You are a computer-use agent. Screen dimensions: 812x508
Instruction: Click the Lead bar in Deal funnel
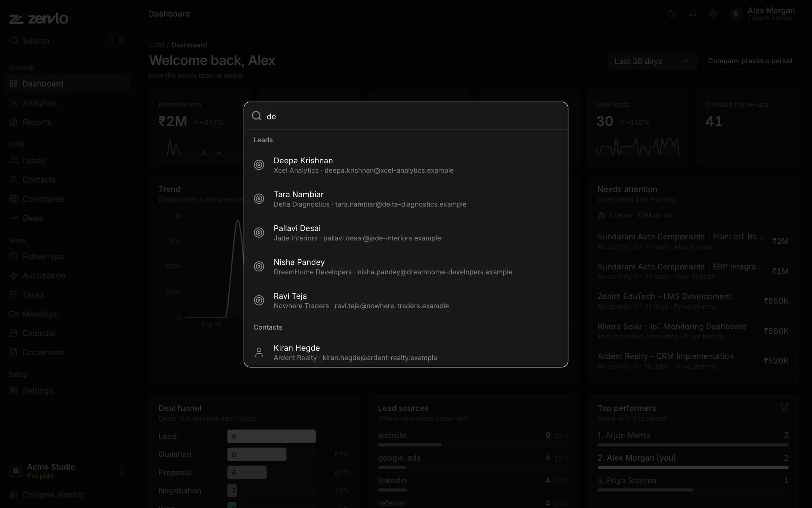271,436
